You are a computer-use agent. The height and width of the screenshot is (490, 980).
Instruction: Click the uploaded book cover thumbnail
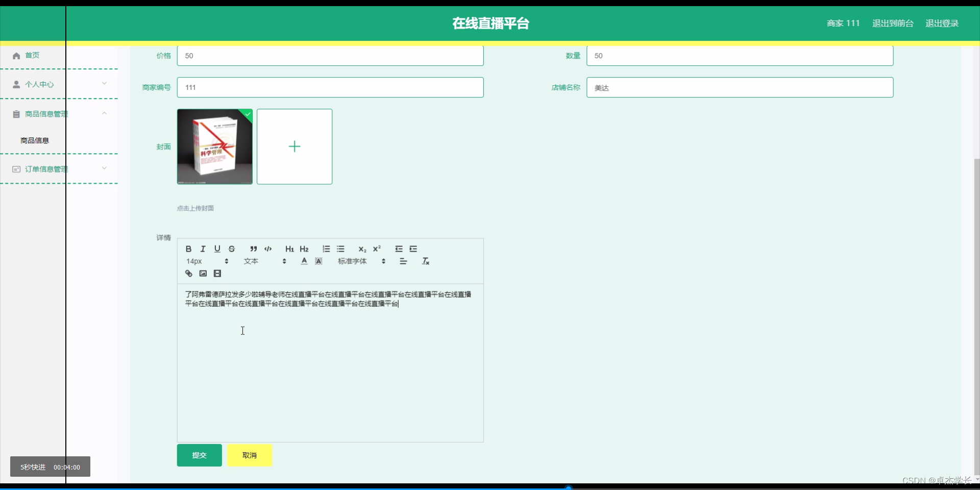point(214,146)
